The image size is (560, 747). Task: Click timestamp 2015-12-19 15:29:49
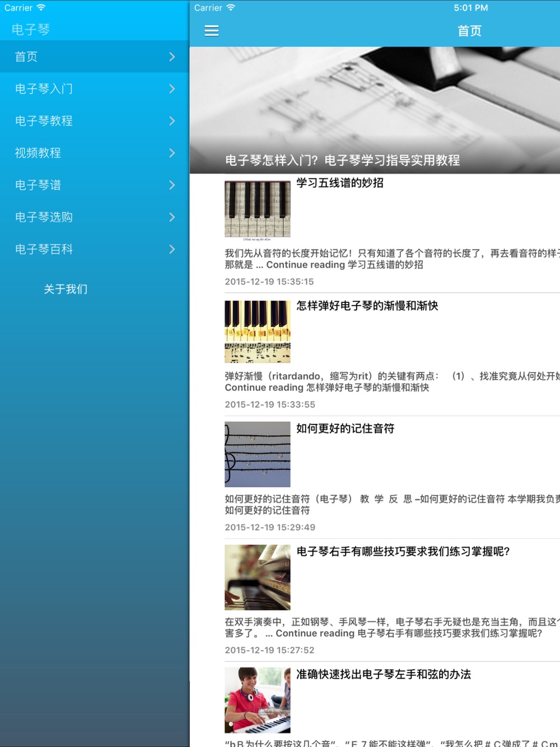click(270, 527)
